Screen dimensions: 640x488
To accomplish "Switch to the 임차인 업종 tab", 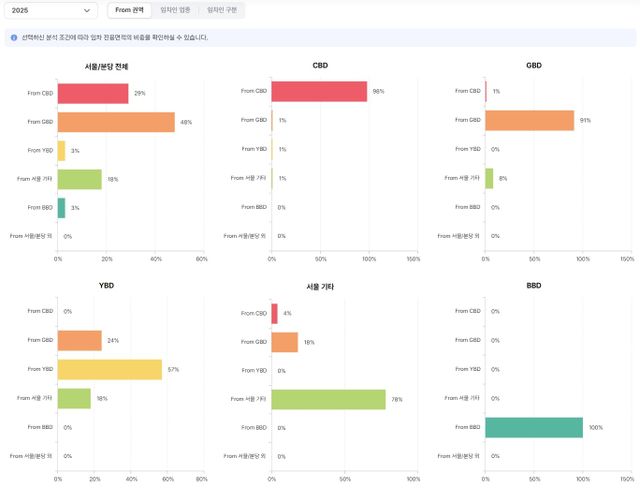I will (175, 10).
